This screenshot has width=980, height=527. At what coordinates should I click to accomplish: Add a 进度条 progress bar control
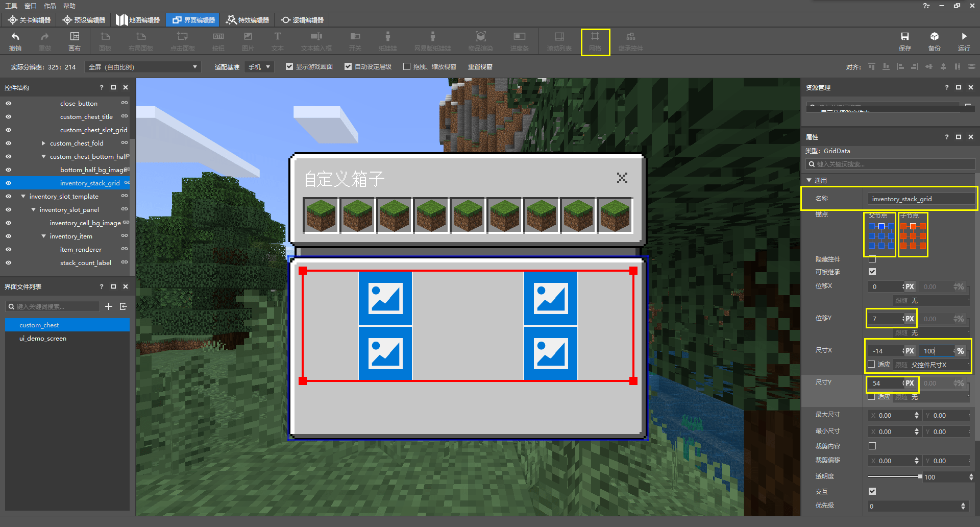[520, 41]
